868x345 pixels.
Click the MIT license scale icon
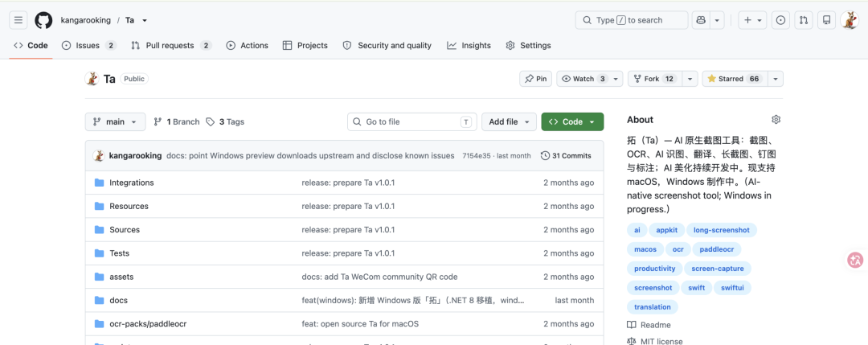(x=632, y=342)
